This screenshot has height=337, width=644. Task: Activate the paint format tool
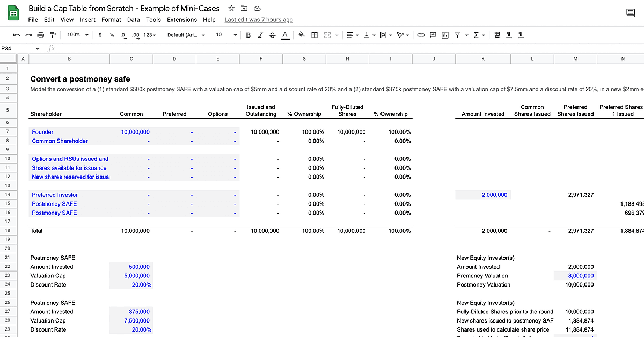pyautogui.click(x=53, y=35)
